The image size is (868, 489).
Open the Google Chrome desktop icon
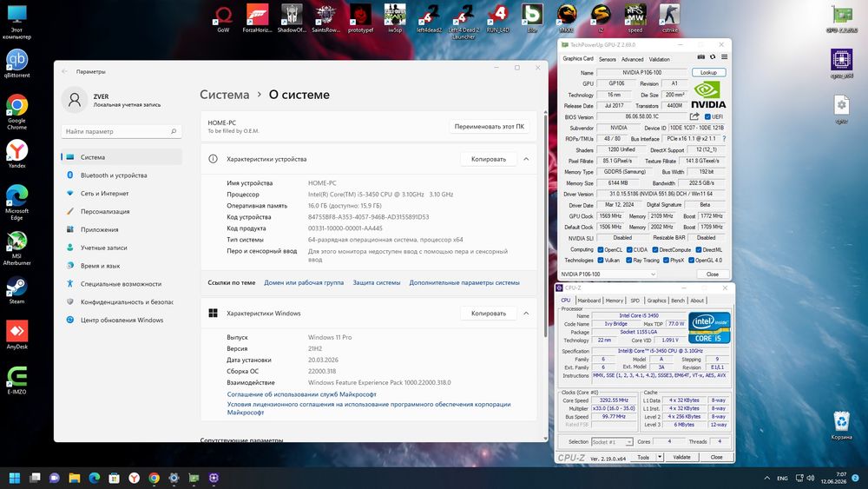tap(16, 112)
